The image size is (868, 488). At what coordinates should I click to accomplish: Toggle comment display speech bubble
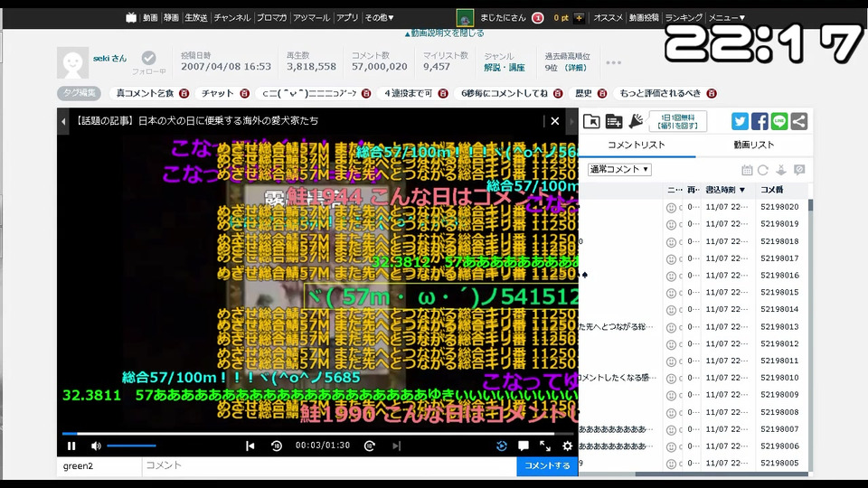coord(524,446)
